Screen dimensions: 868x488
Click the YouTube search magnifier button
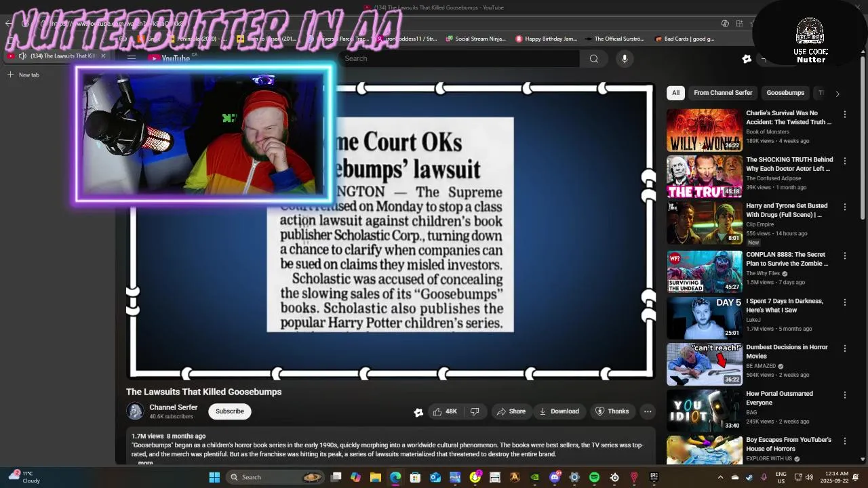click(594, 58)
